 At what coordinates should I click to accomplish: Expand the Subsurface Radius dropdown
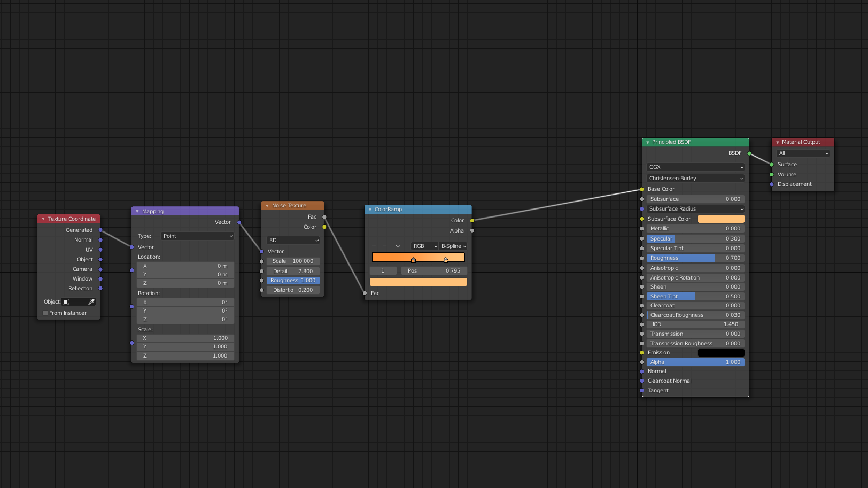695,209
